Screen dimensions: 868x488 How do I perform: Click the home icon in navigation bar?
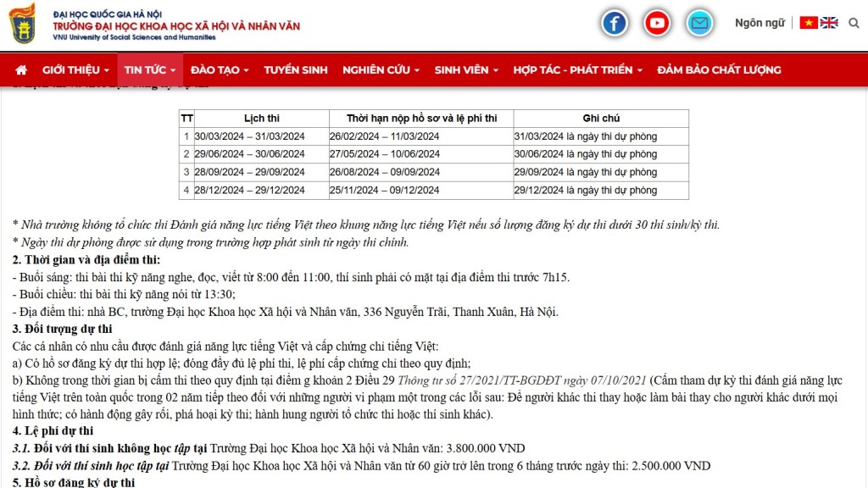21,70
